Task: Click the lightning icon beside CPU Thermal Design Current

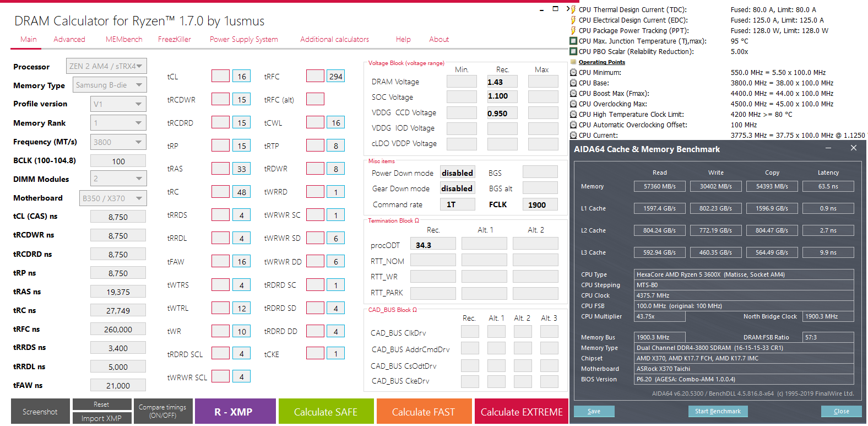Action: [573, 9]
